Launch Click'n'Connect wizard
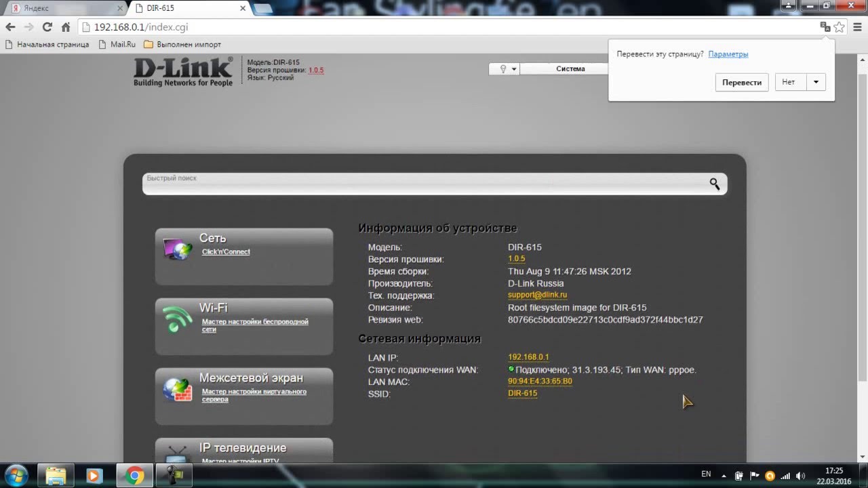Image resolution: width=868 pixels, height=488 pixels. click(x=226, y=251)
